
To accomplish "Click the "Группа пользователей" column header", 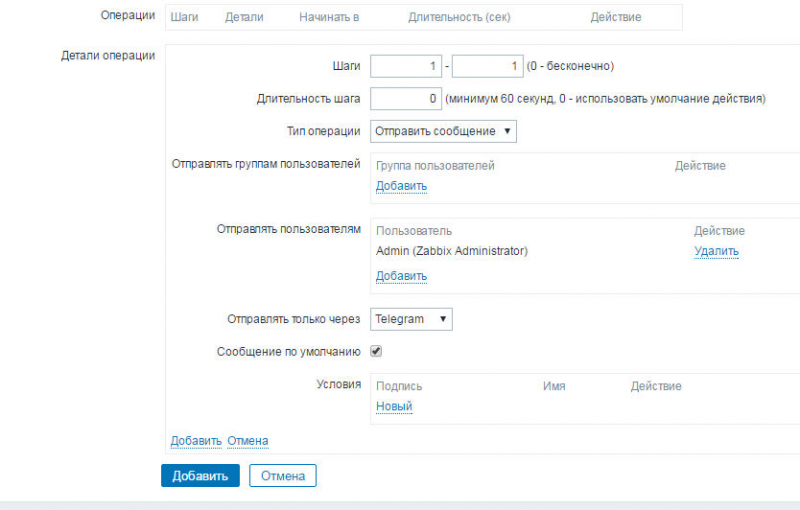I will click(435, 166).
